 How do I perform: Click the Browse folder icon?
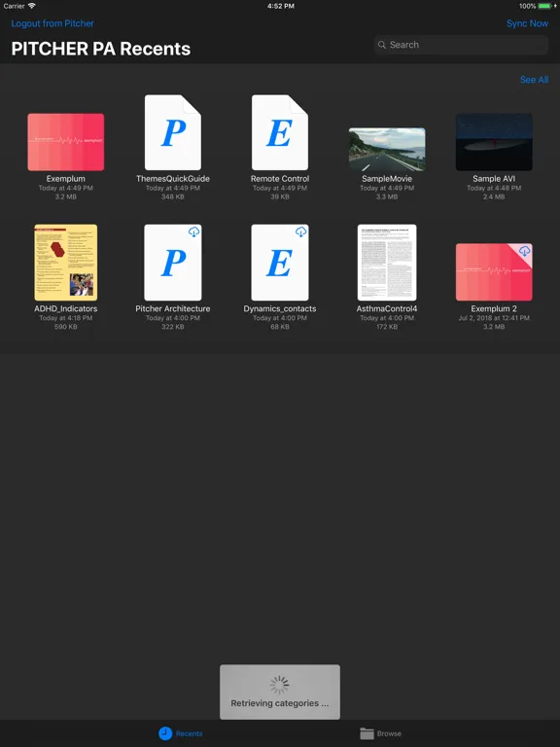(x=367, y=733)
